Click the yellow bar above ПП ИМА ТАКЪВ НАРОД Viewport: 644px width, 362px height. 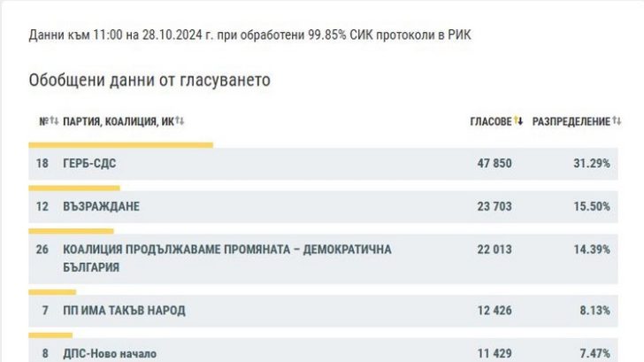click(53, 290)
